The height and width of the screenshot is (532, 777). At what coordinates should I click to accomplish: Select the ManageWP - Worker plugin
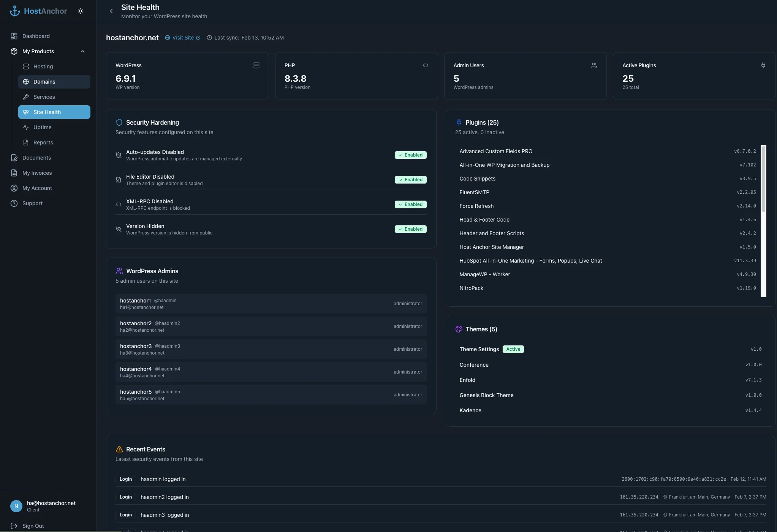point(608,274)
